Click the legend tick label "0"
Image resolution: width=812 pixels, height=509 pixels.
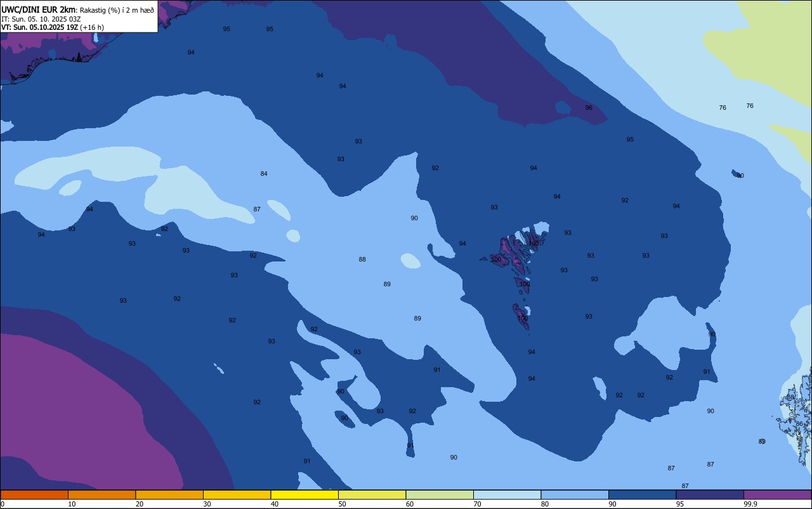click(3, 504)
